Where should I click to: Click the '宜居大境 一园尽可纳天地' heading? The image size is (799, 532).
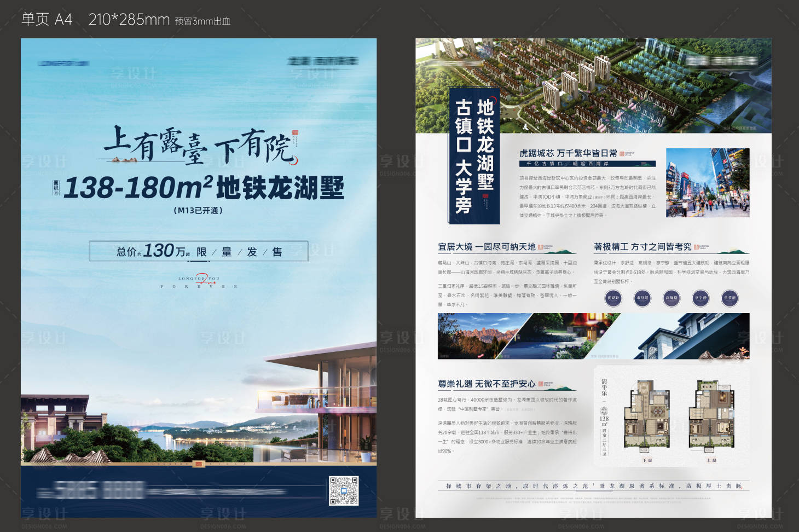click(487, 247)
